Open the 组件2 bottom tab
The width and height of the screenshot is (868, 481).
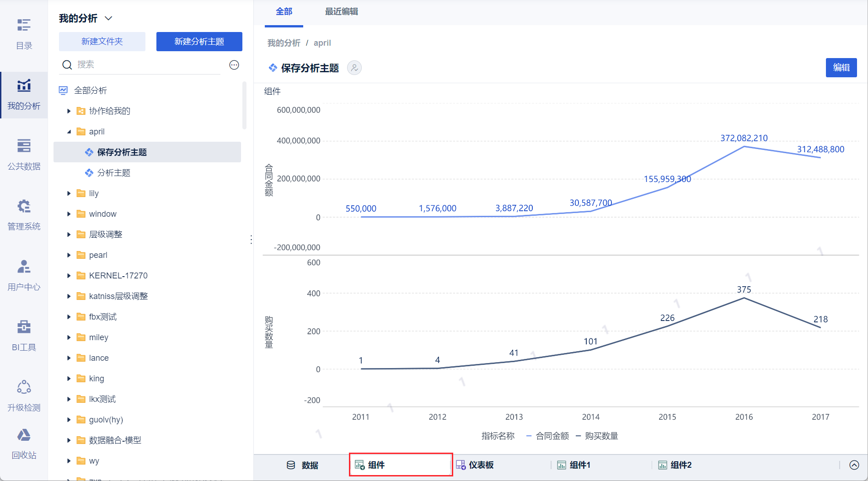[x=675, y=465]
